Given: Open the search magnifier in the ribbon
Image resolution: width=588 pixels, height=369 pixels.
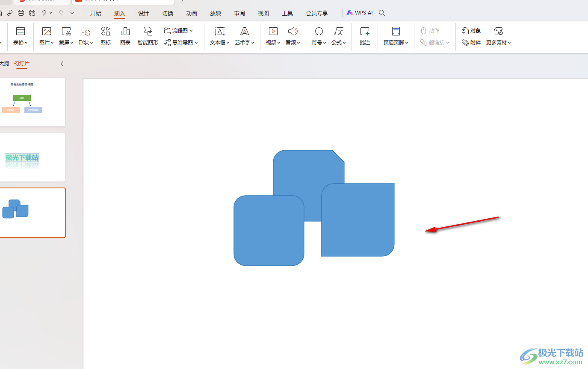Looking at the screenshot, I should pyautogui.click(x=382, y=13).
